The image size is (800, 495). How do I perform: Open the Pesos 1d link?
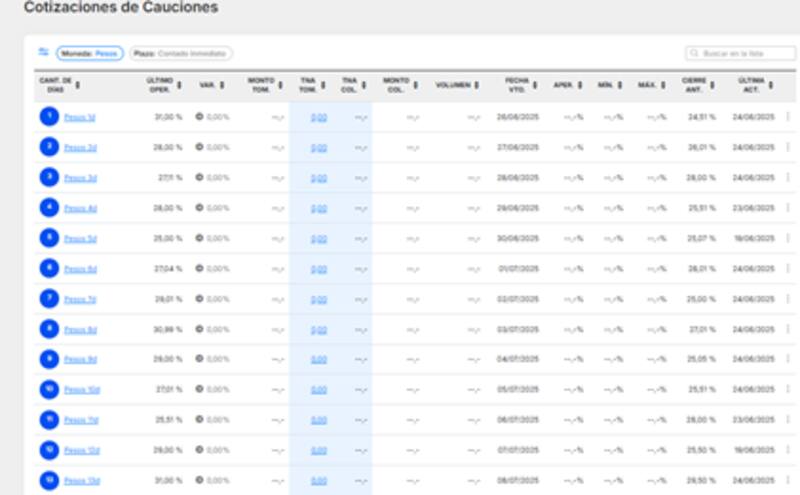pyautogui.click(x=80, y=117)
